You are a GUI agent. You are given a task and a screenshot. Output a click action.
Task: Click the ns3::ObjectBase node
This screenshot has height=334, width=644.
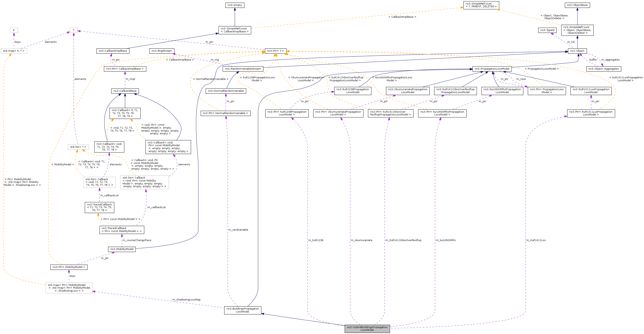point(577,5)
